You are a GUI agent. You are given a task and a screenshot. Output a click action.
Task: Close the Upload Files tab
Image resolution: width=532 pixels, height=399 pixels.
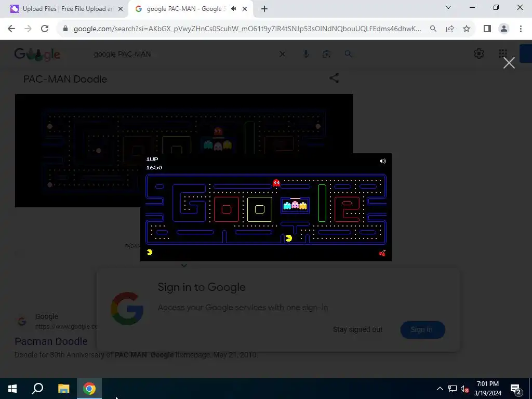[x=121, y=9]
